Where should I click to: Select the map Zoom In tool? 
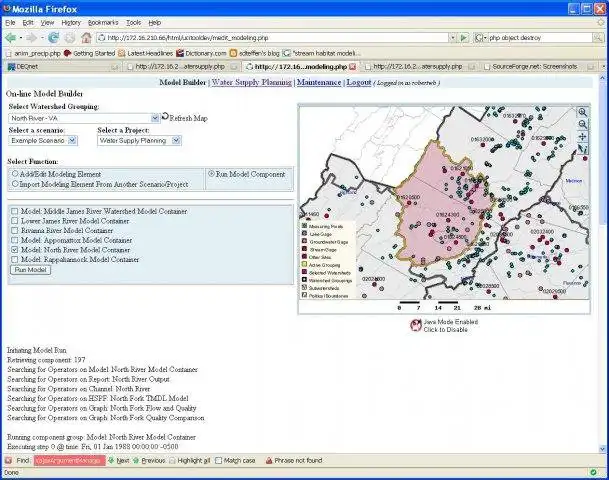point(582,112)
